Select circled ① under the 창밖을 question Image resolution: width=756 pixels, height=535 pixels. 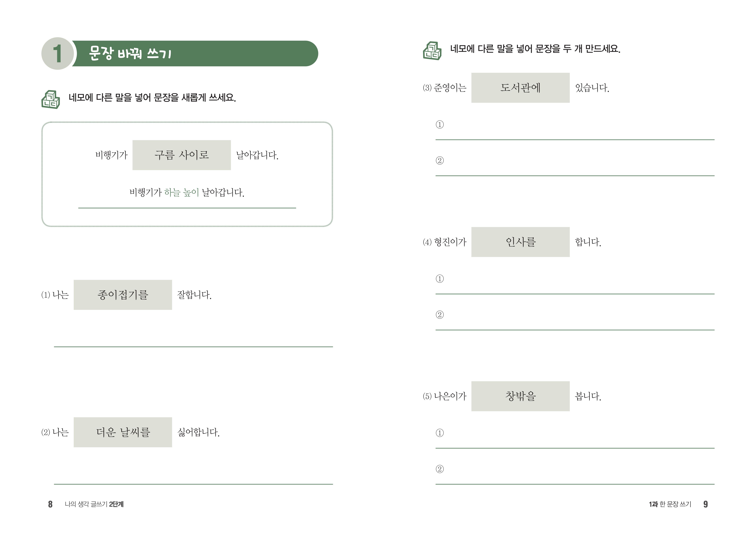click(440, 433)
